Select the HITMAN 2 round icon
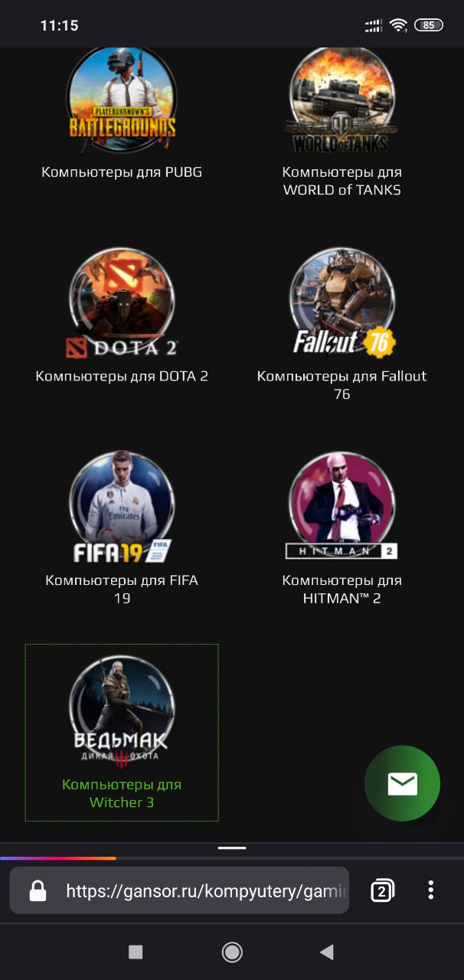 [x=341, y=506]
